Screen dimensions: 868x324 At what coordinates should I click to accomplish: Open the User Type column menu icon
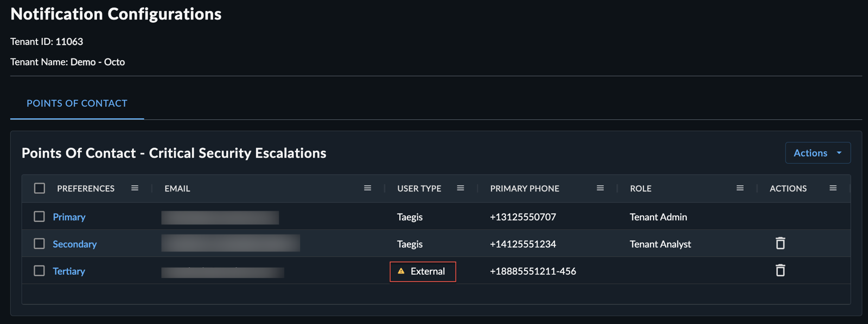[x=461, y=189]
